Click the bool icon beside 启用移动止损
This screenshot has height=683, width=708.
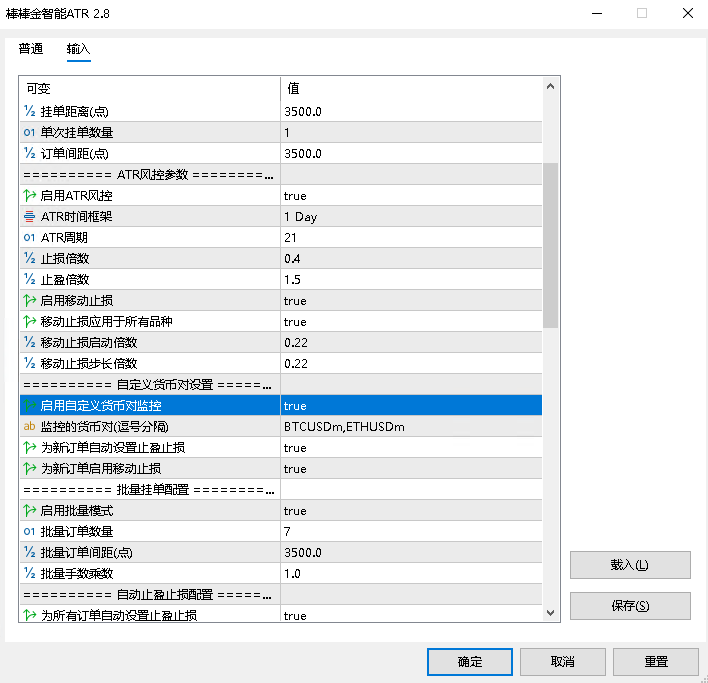tap(29, 300)
